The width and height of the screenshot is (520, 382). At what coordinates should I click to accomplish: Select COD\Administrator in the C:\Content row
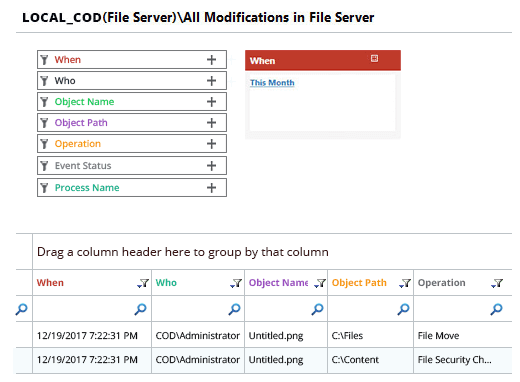click(x=198, y=360)
